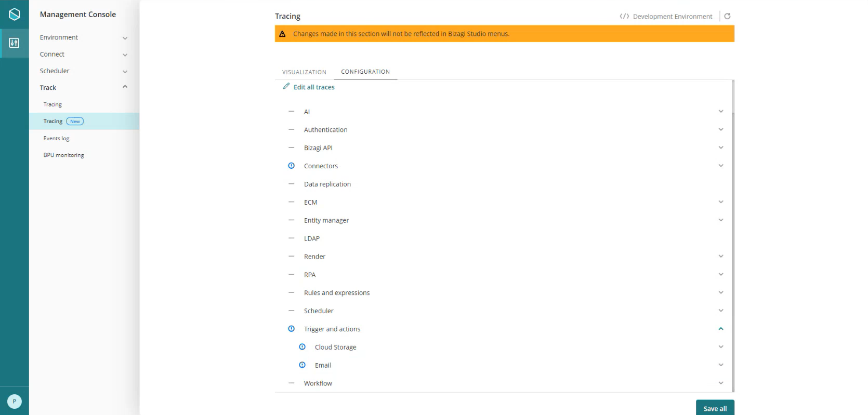Switch to the Visualization tab

click(x=304, y=72)
